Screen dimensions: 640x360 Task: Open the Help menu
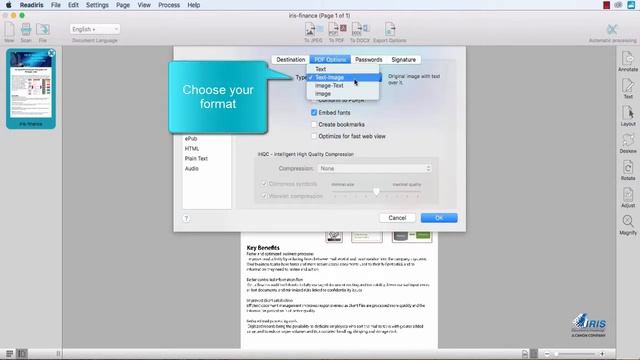point(193,5)
